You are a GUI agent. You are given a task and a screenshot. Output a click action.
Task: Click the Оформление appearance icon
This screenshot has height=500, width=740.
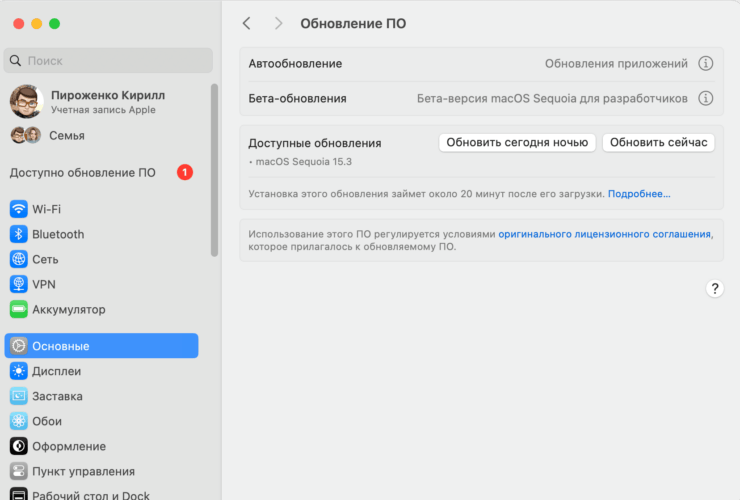18,446
